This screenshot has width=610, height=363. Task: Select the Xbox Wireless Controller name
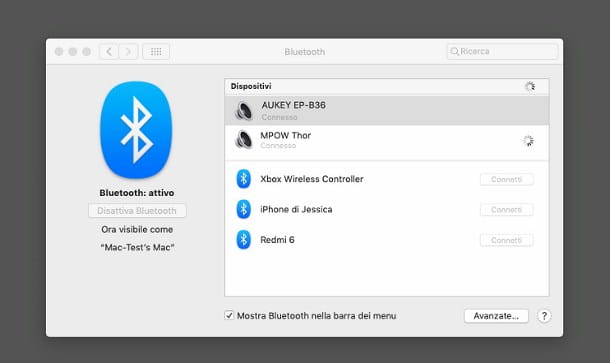312,179
